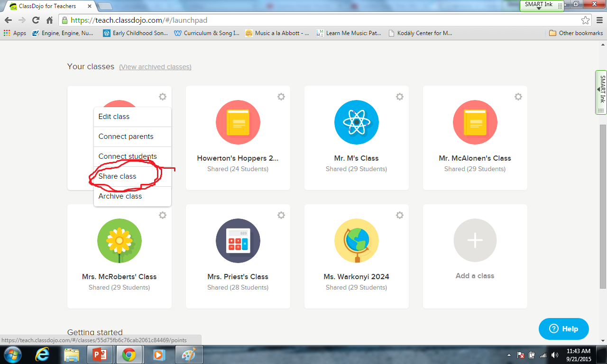Click the gear icon above the open class menu

(163, 97)
